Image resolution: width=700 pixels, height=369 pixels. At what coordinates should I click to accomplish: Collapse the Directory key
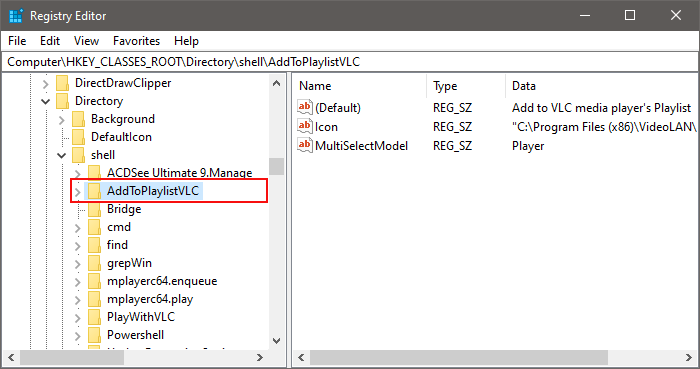tap(45, 101)
